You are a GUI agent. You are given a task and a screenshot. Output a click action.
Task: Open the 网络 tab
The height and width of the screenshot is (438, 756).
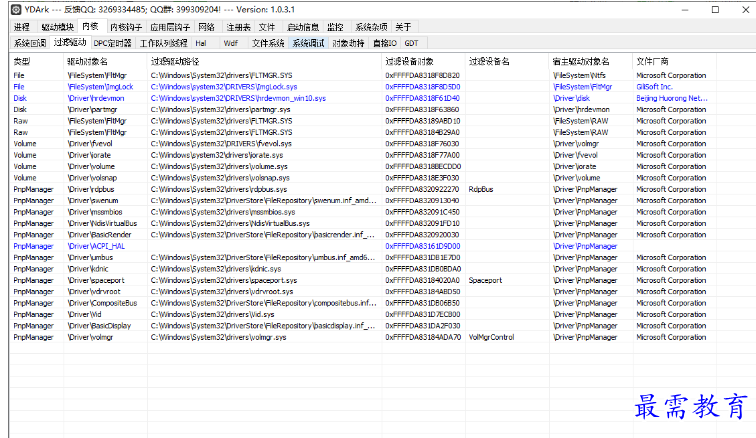[x=206, y=27]
